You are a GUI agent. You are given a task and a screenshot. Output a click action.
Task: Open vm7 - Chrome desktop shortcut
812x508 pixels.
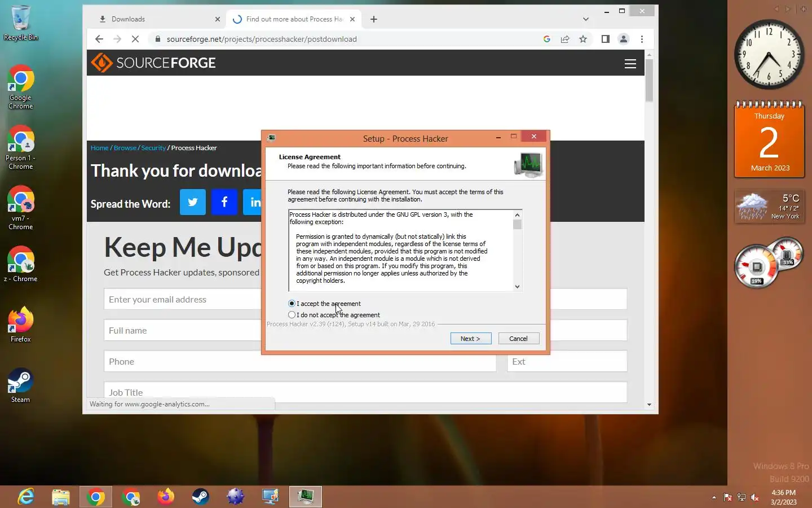21,208
